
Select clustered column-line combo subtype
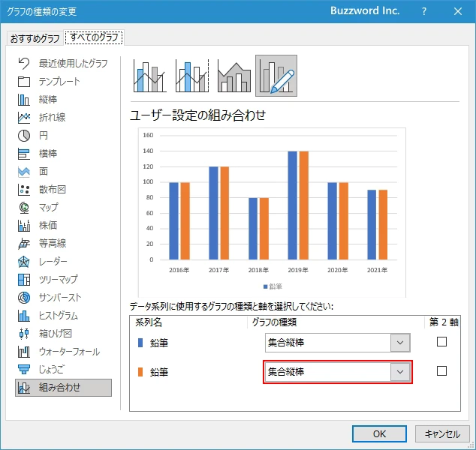click(149, 76)
